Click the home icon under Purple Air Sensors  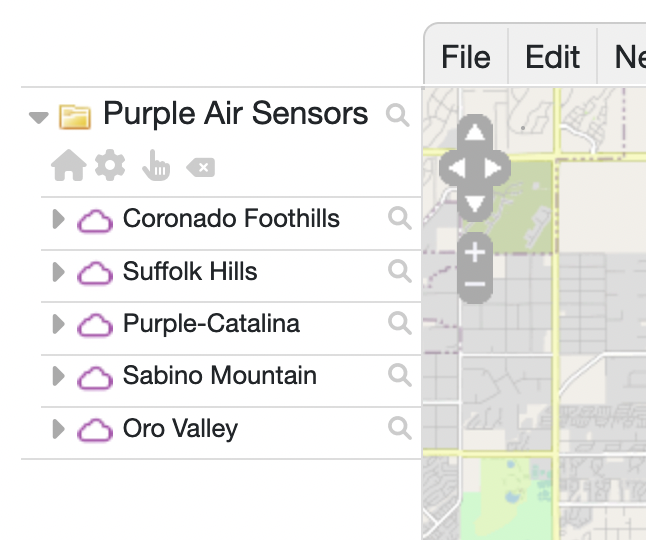coord(68,167)
